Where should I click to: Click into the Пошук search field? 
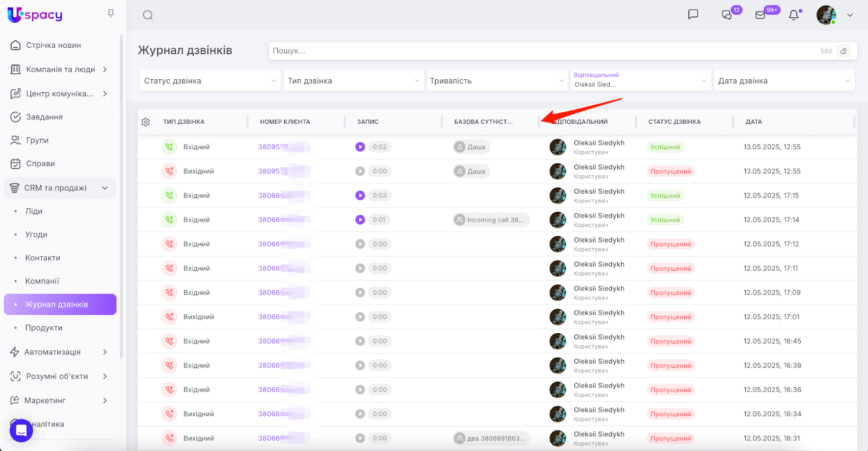pyautogui.click(x=542, y=51)
